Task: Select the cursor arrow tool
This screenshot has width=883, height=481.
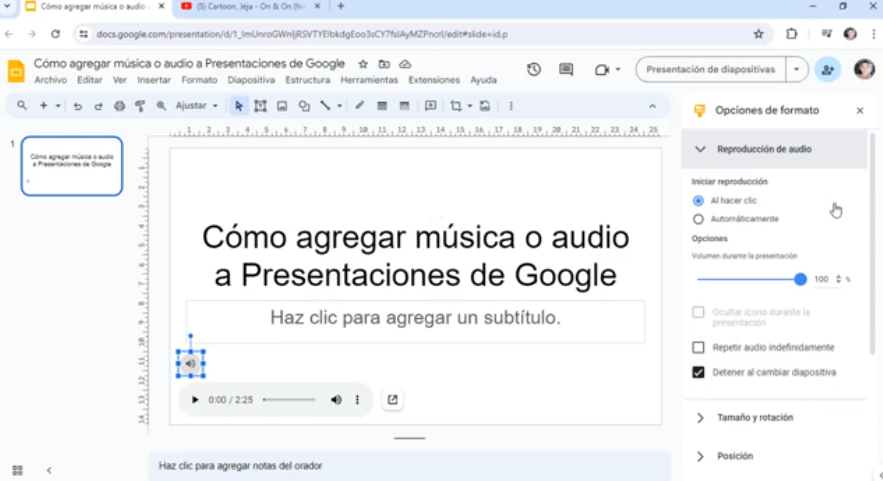Action: [x=239, y=106]
